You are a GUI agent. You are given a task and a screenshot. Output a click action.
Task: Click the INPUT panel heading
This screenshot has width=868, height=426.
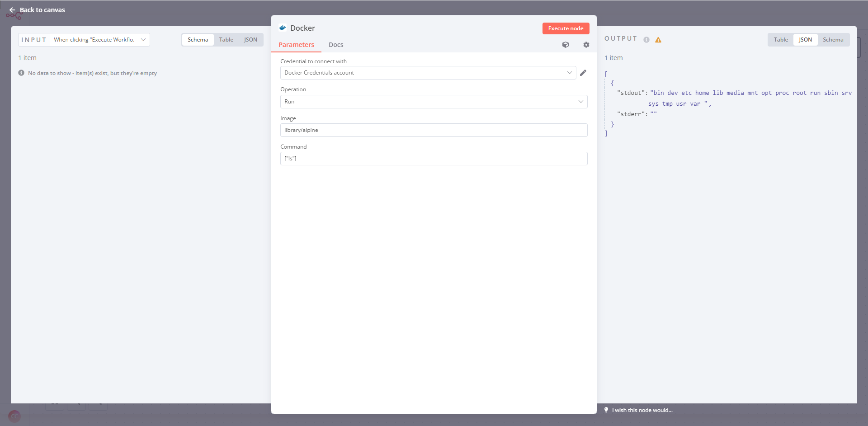point(34,40)
